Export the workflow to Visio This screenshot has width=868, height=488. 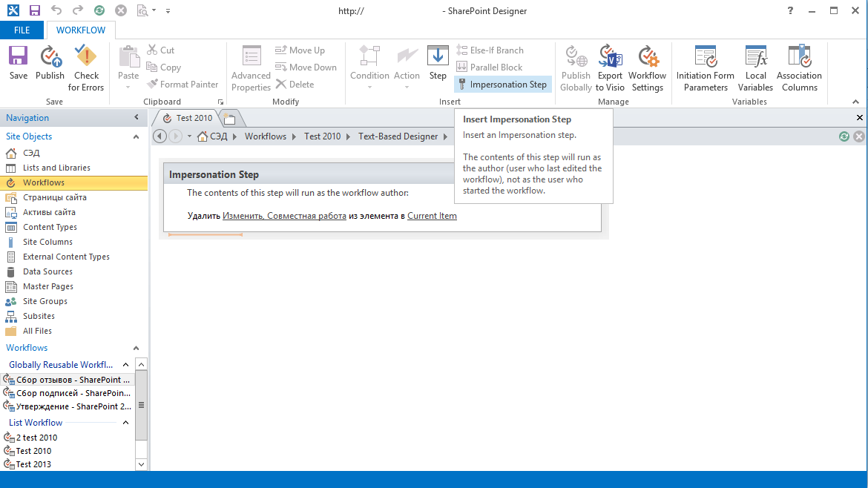[610, 69]
